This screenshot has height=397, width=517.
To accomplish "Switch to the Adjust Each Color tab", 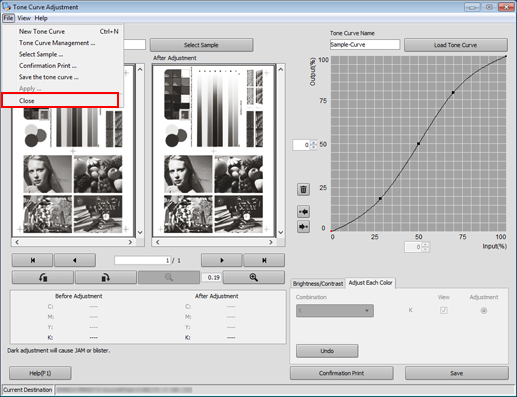I will coord(370,283).
